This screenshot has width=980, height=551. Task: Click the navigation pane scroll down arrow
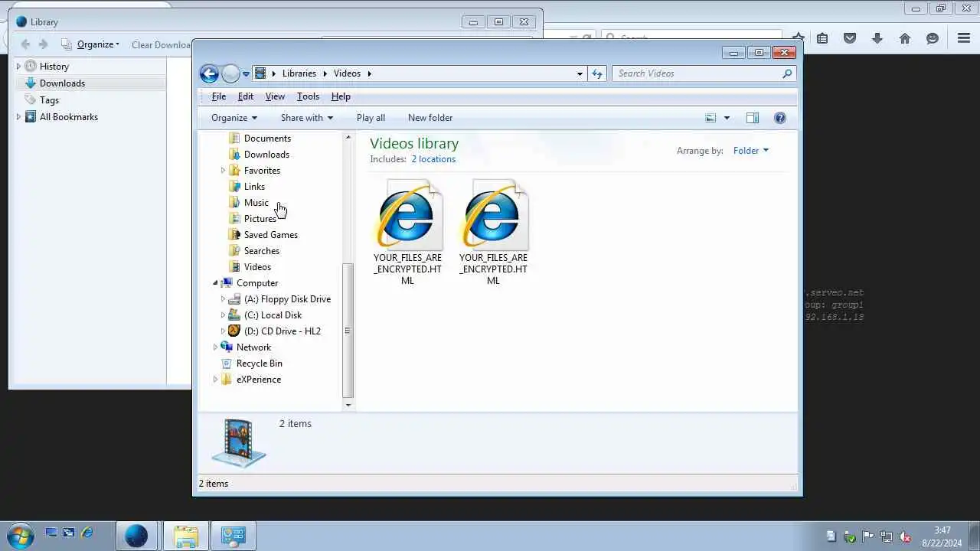(348, 405)
